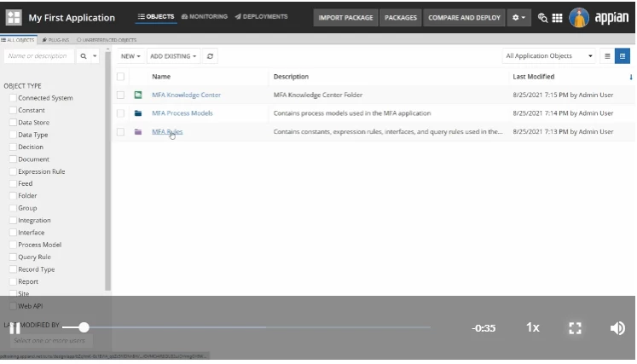Click the sidebar vertical scrollbar
The height and width of the screenshot is (364, 637).
(x=107, y=170)
